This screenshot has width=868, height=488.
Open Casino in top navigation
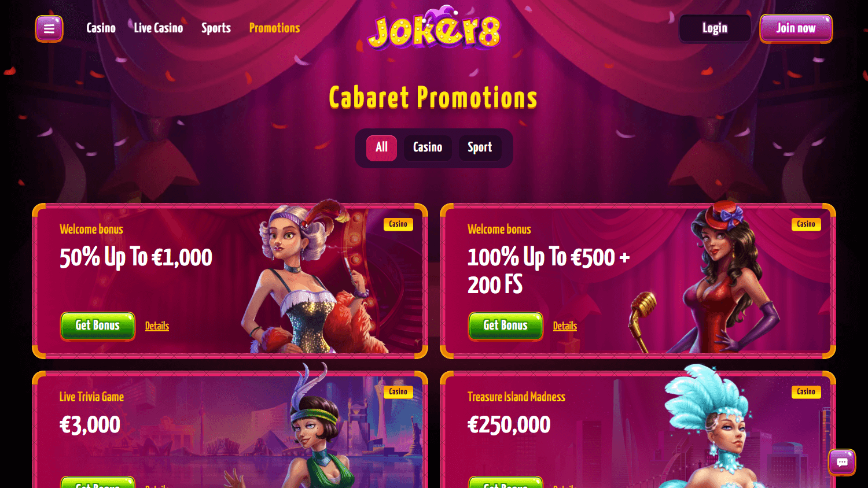[101, 28]
